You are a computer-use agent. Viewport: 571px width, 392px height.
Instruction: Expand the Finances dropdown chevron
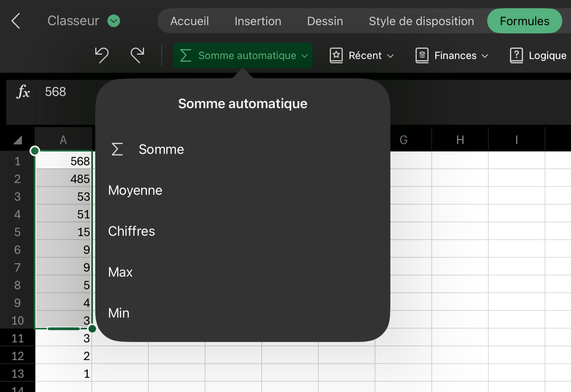(485, 56)
